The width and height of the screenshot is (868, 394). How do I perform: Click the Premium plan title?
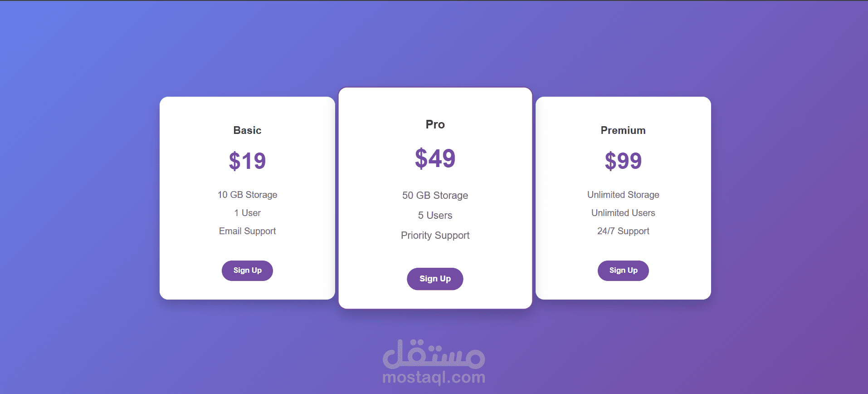point(623,130)
